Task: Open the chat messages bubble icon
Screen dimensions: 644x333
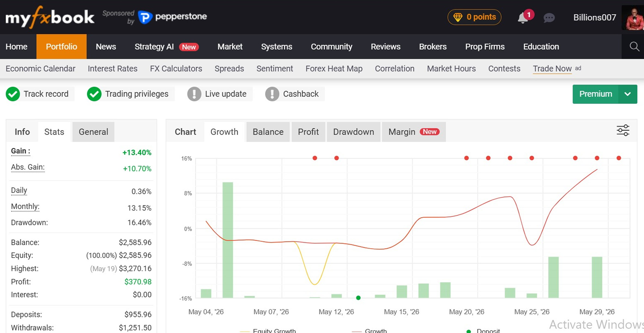Action: point(549,18)
